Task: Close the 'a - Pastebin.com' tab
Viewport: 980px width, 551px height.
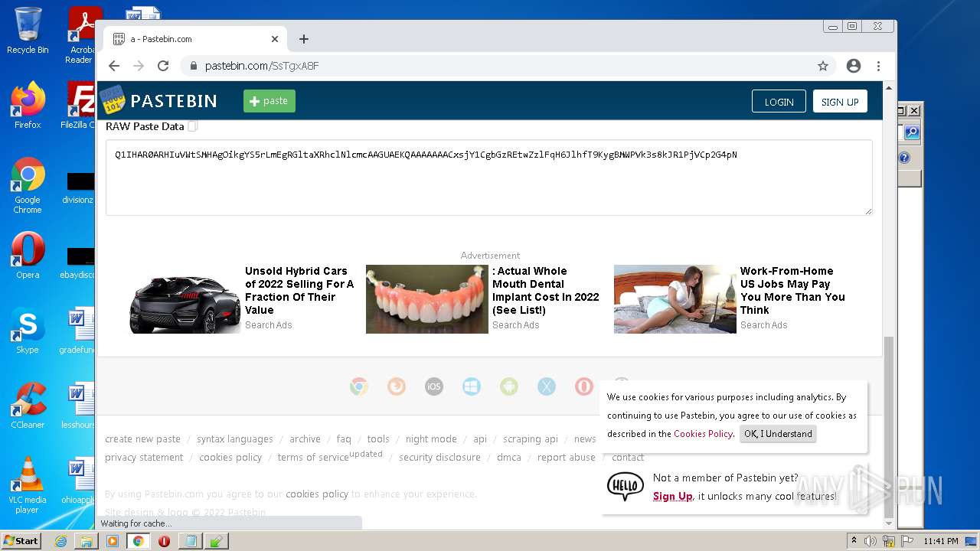Action: point(275,39)
